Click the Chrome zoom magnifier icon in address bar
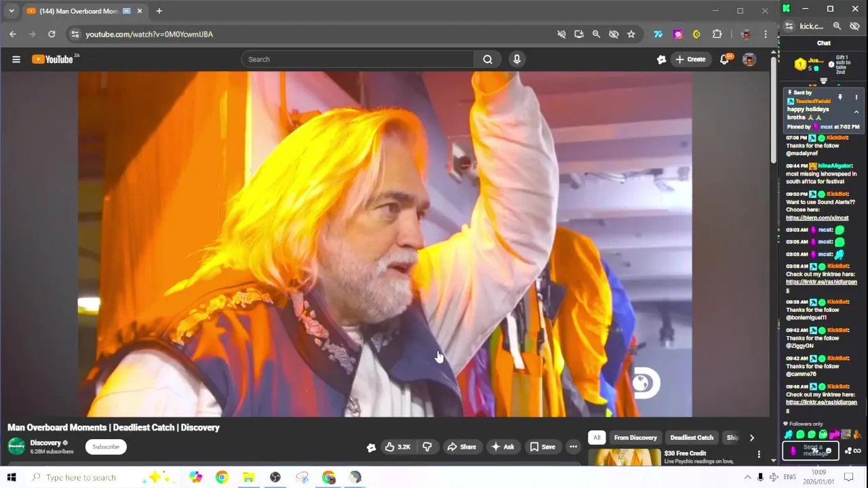The height and width of the screenshot is (488, 868). [x=596, y=34]
